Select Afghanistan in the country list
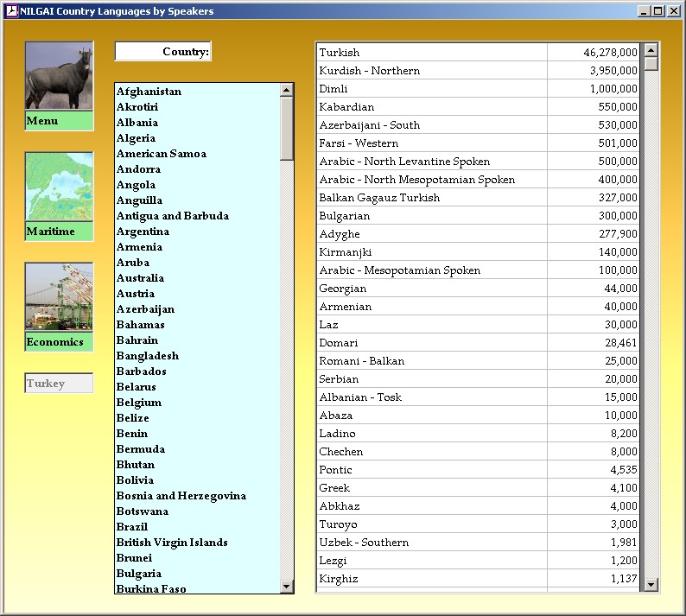Viewport: 686px width, 616px height. pyautogui.click(x=149, y=92)
